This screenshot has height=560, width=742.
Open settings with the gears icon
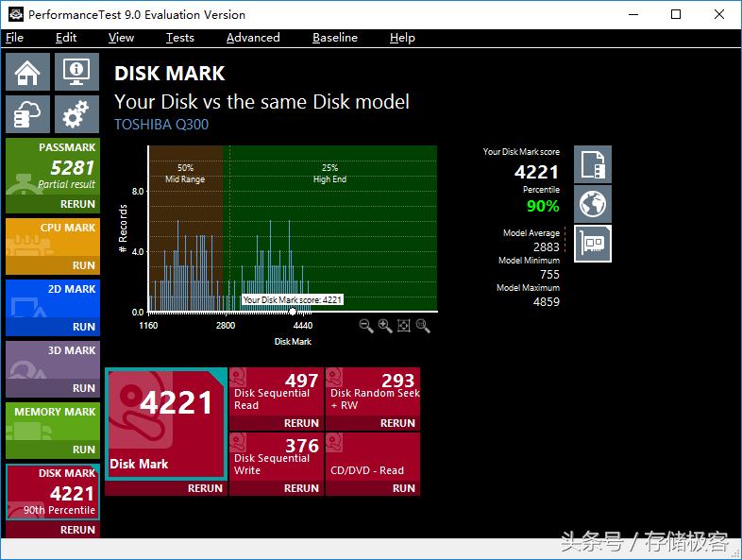[76, 114]
